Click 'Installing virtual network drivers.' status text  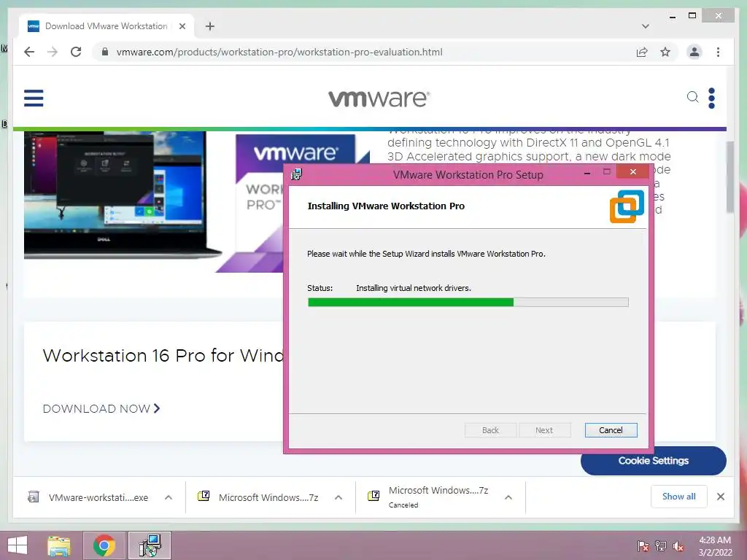[414, 288]
